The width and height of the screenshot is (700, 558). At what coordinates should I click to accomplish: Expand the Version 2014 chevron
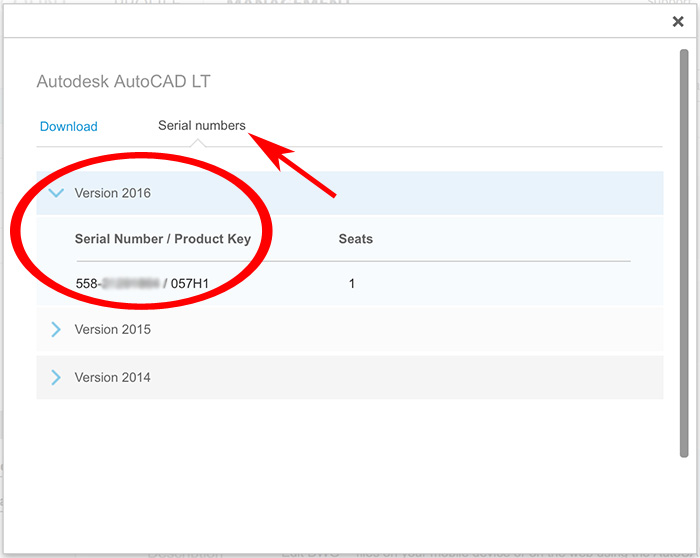[x=56, y=377]
